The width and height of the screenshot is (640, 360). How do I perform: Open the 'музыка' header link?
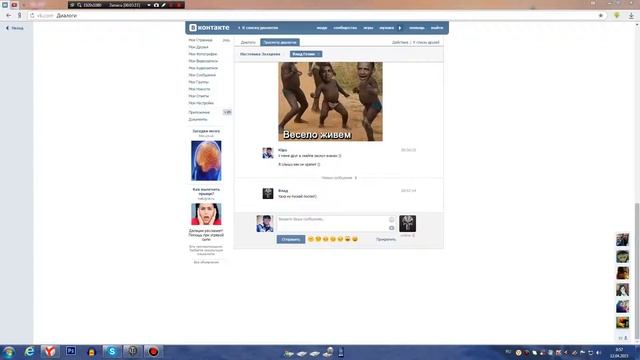387,28
